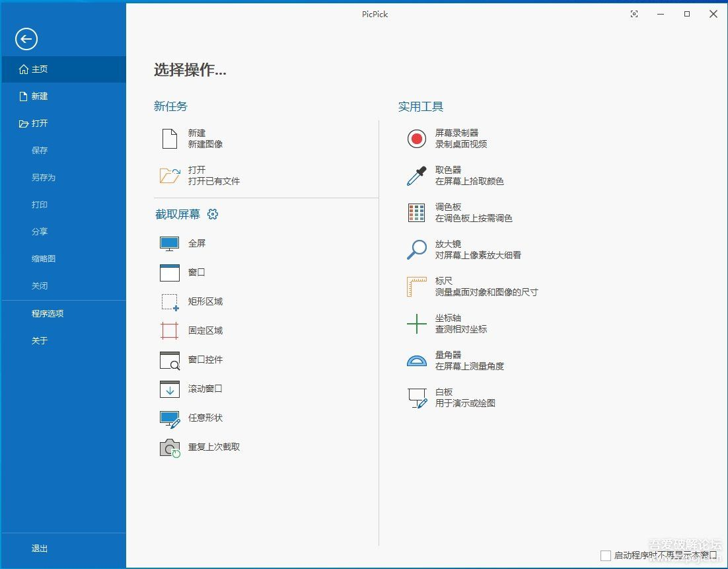Click the color picker eyedropper icon
This screenshot has width=728, height=569.
[x=416, y=176]
